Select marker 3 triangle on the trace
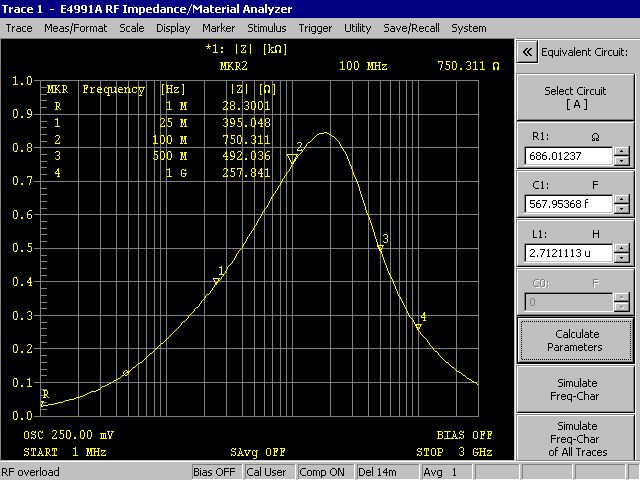The height and width of the screenshot is (480, 640). (x=380, y=248)
